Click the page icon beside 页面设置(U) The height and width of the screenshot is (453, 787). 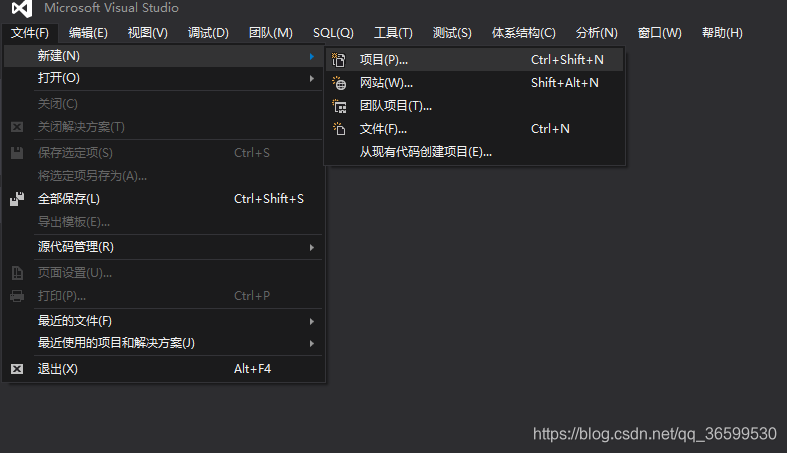coord(17,273)
